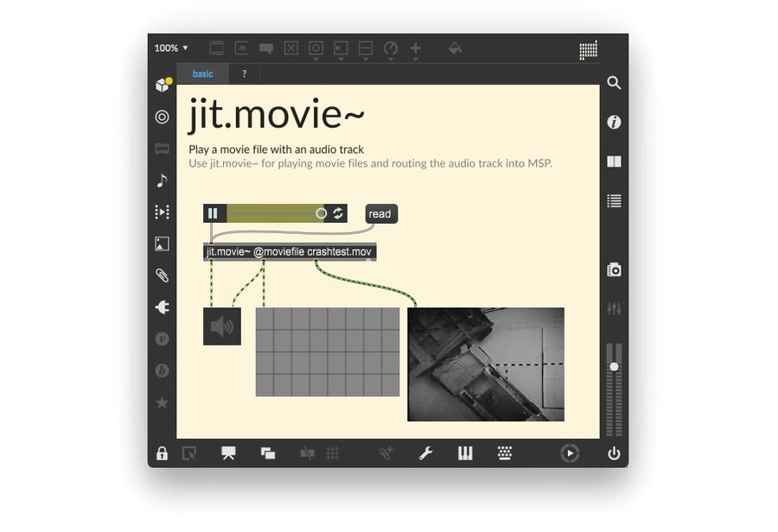Screen dimensions: 778x532
Task: Toggle presentation mode icon
Action: tap(228, 453)
